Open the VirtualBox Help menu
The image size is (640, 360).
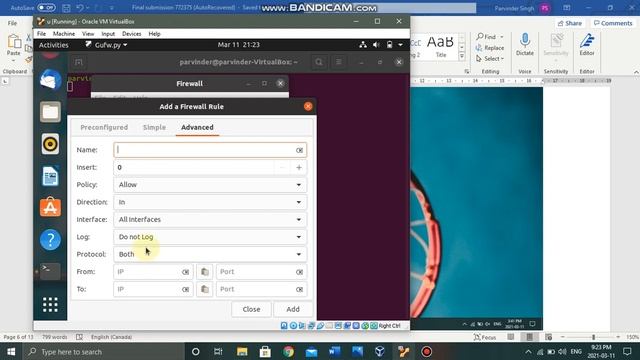154,34
